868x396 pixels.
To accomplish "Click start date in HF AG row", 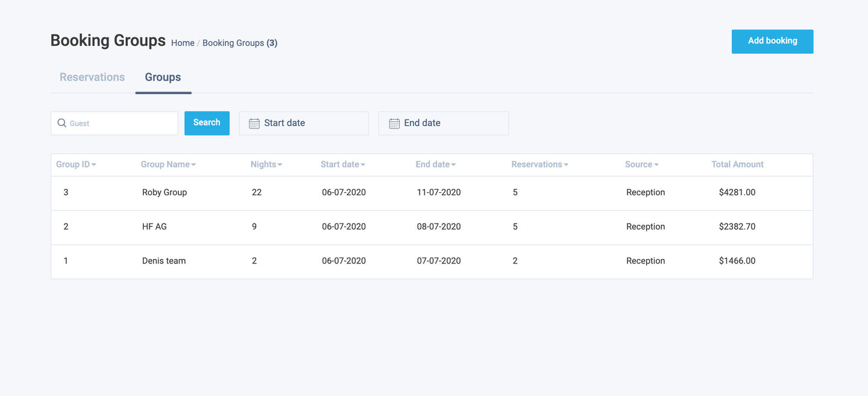I will click(344, 227).
